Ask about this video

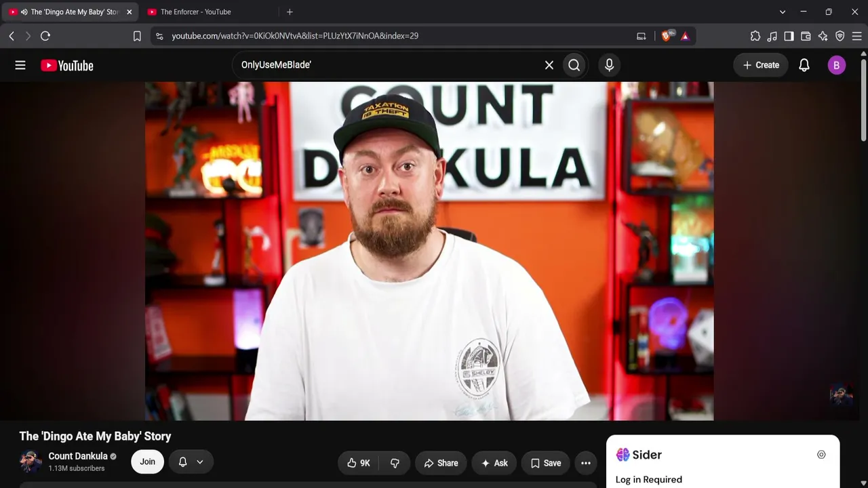[494, 463]
